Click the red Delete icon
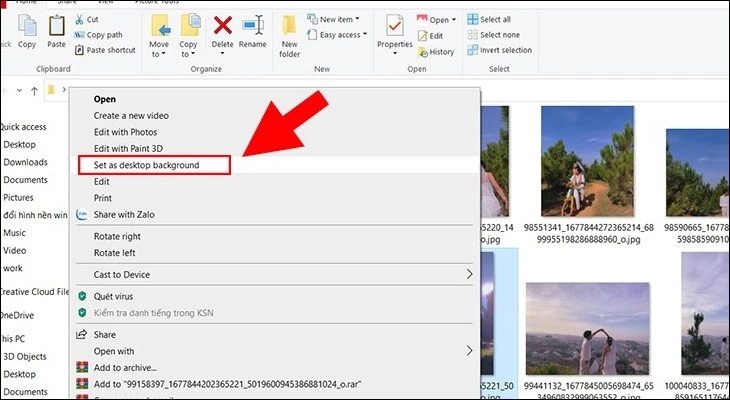Image resolution: width=730 pixels, height=400 pixels. (x=223, y=27)
